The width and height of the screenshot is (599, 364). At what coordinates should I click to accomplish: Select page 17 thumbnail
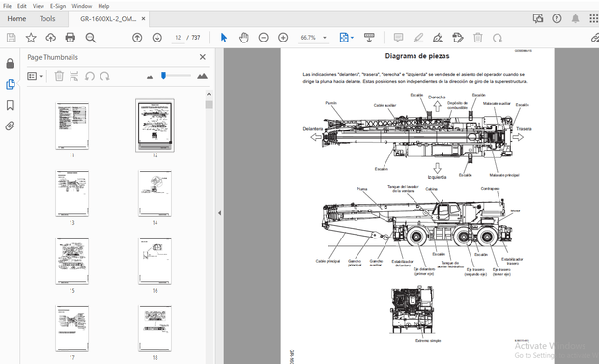72,328
